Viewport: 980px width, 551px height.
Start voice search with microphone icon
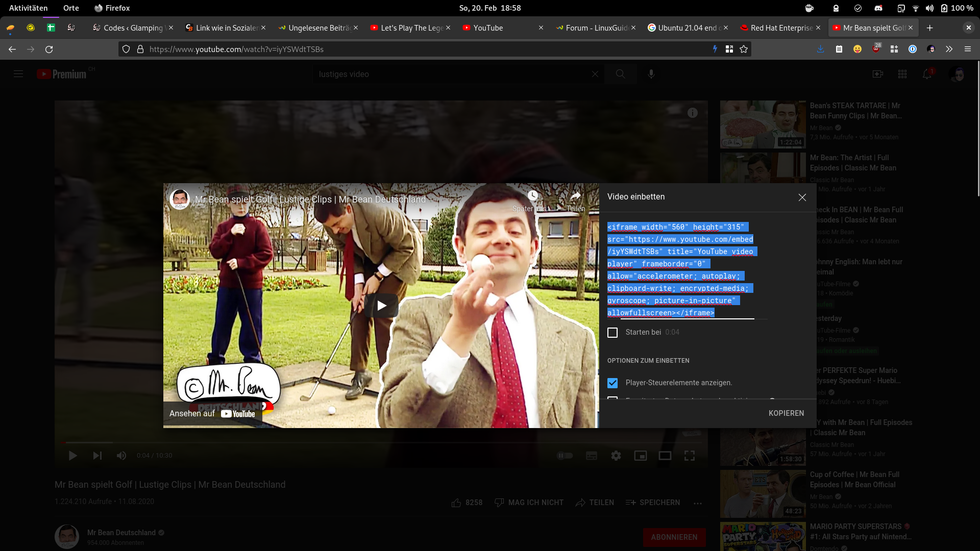(x=651, y=74)
